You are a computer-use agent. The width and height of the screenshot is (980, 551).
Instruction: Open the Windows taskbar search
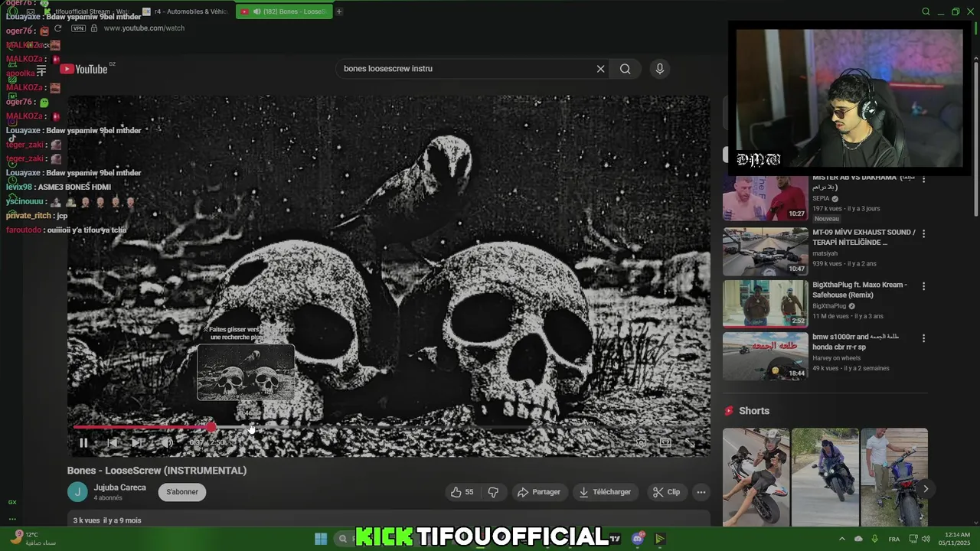click(342, 539)
